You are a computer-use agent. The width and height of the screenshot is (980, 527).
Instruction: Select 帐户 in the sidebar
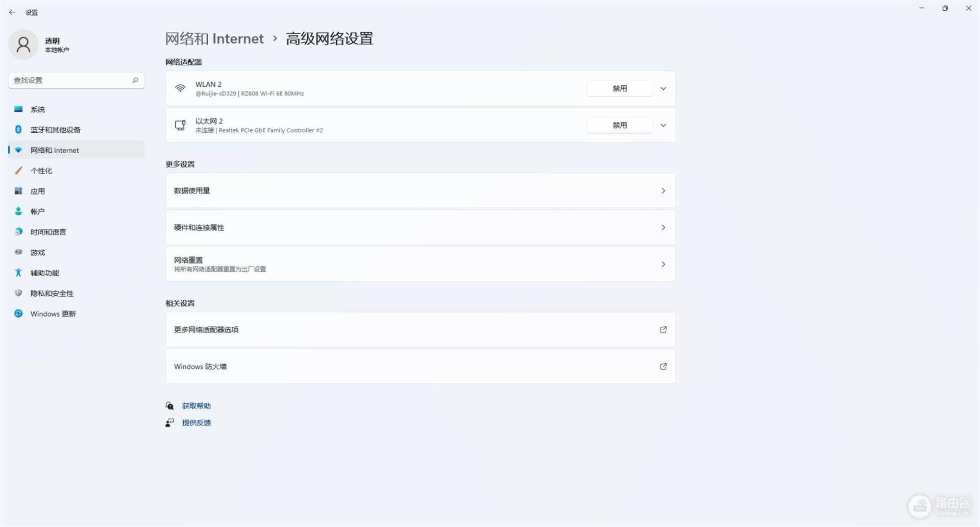(77, 211)
